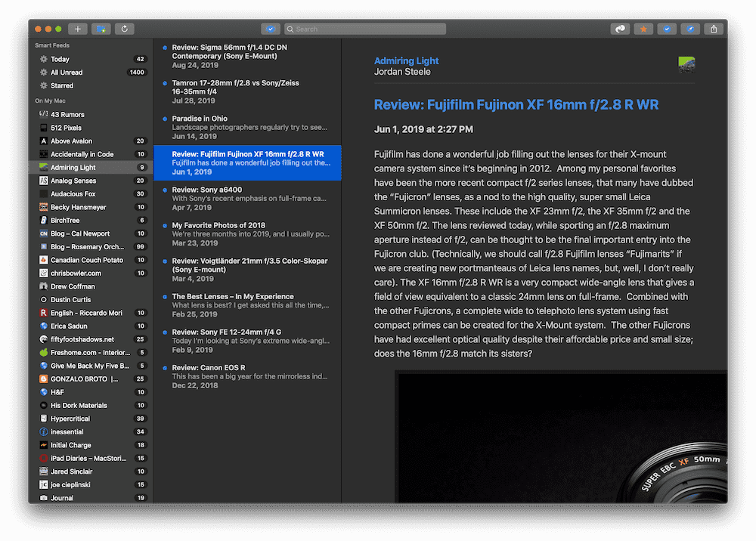The height and width of the screenshot is (541, 756).
Task: Create a new folder from the toolbar
Action: pyautogui.click(x=101, y=29)
